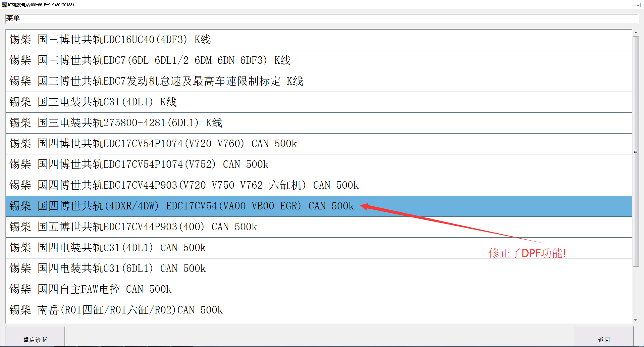
Task: Select EDC17CV54P1074(V752) CAN 500k row
Action: [319, 165]
